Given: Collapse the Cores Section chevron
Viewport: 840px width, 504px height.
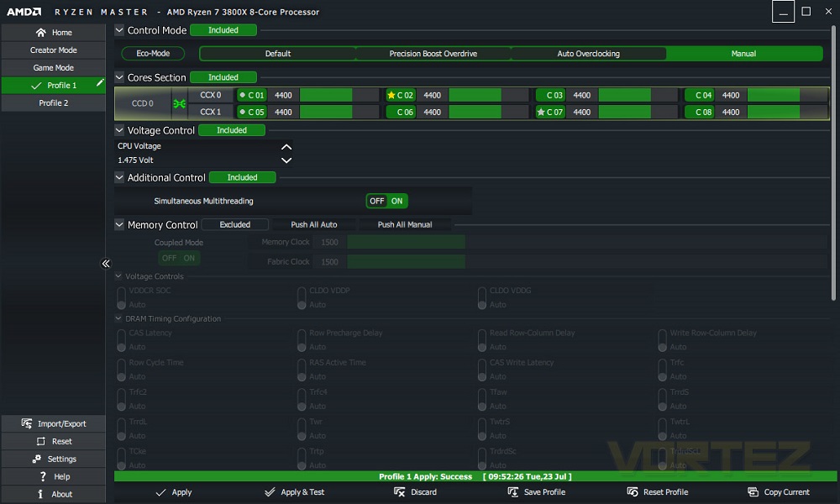Looking at the screenshot, I should tap(119, 77).
